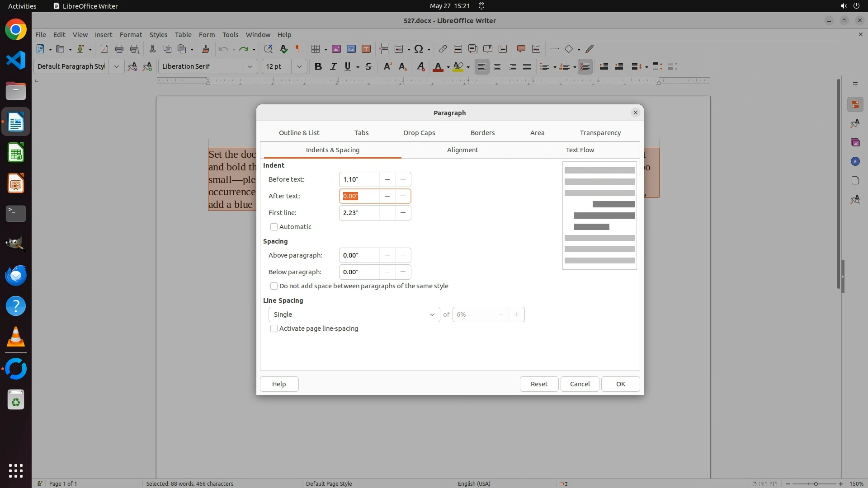Open the Navigator sidebar icon
868x488 pixels.
coord(855,161)
